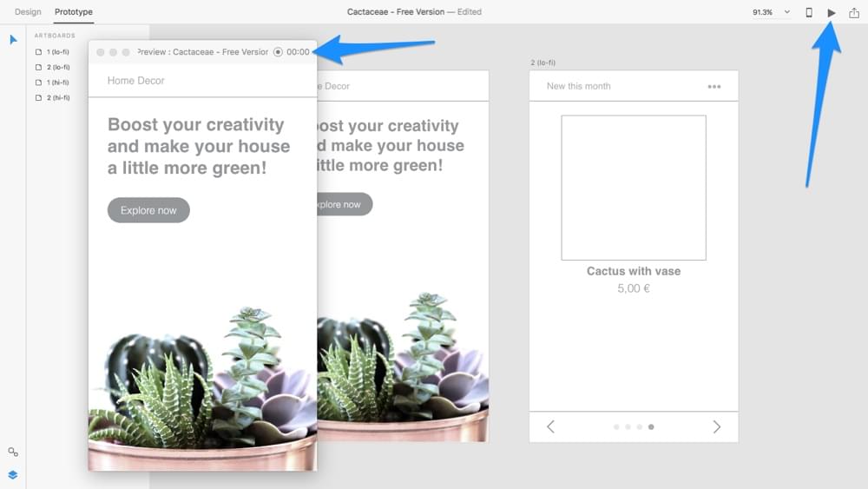Click the left chevron on the product artboard
Screen dimensions: 868x489
pos(550,426)
